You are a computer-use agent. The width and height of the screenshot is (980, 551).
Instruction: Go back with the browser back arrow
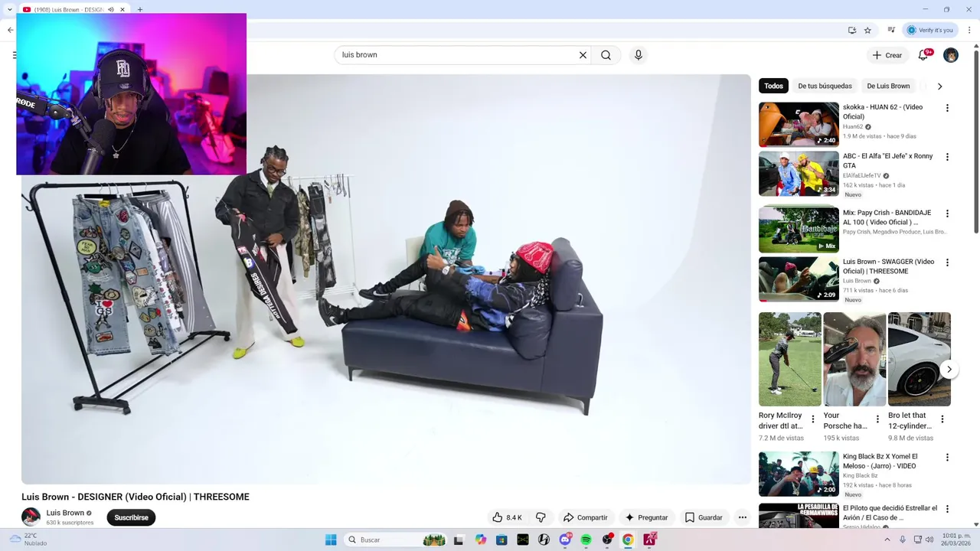tap(10, 30)
